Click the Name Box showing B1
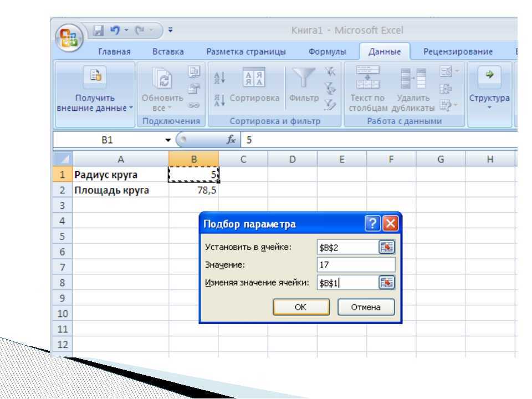Viewport: 532px width, 399px height. point(108,140)
